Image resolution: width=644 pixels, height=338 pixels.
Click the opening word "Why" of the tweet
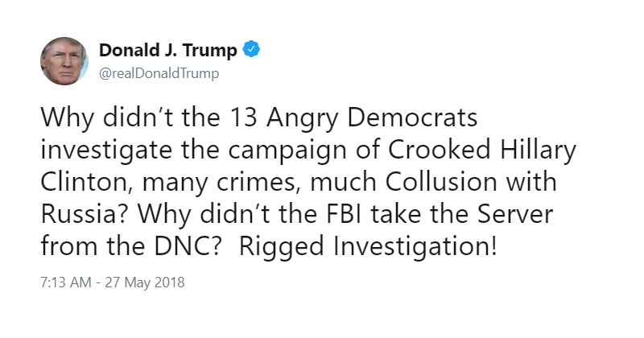coord(68,119)
